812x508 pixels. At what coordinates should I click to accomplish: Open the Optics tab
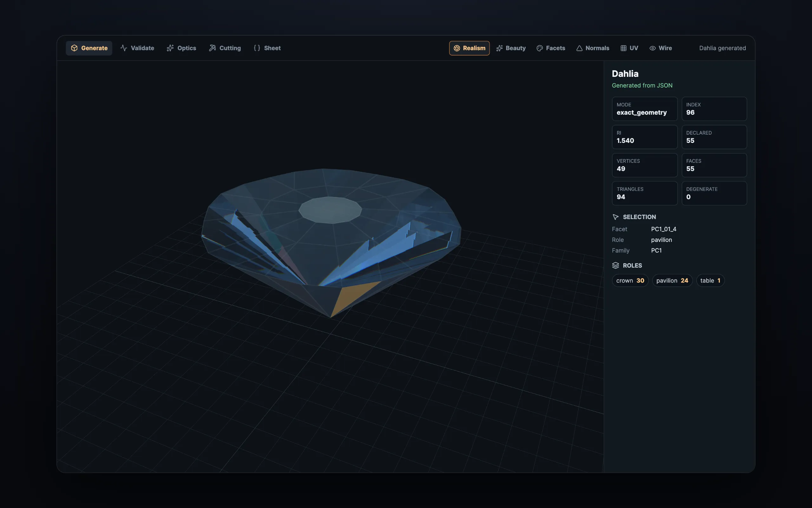181,48
